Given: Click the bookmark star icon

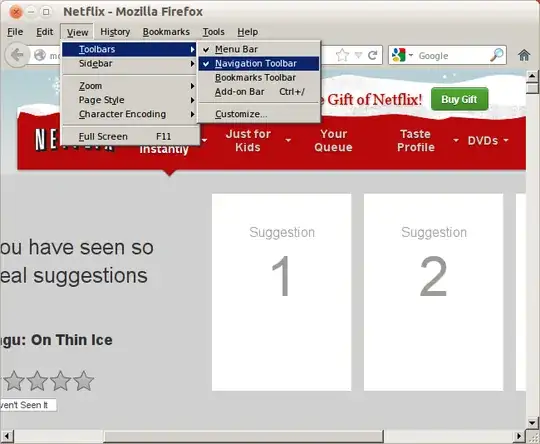Looking at the screenshot, I should [x=342, y=55].
